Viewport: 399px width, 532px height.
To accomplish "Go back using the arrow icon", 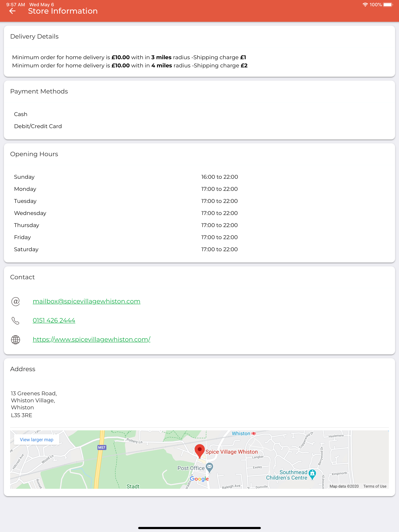I will [x=12, y=11].
